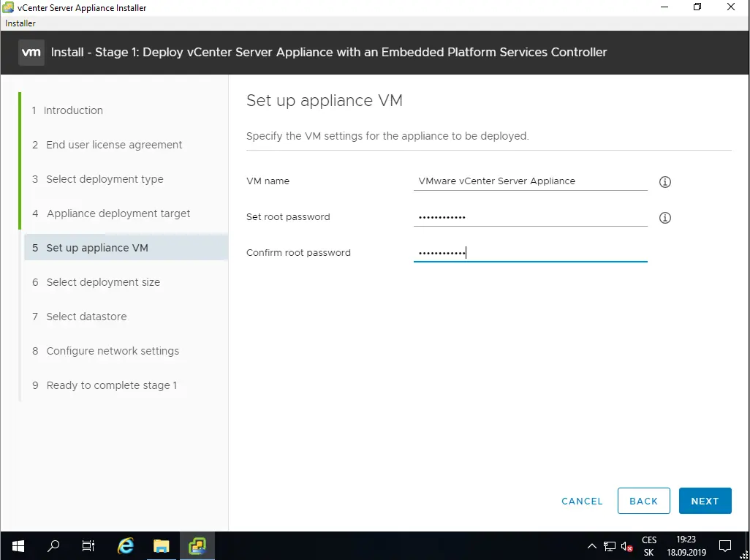The height and width of the screenshot is (560, 750).
Task: Click the 'Install - Stage 1' header title
Action: pyautogui.click(x=329, y=52)
